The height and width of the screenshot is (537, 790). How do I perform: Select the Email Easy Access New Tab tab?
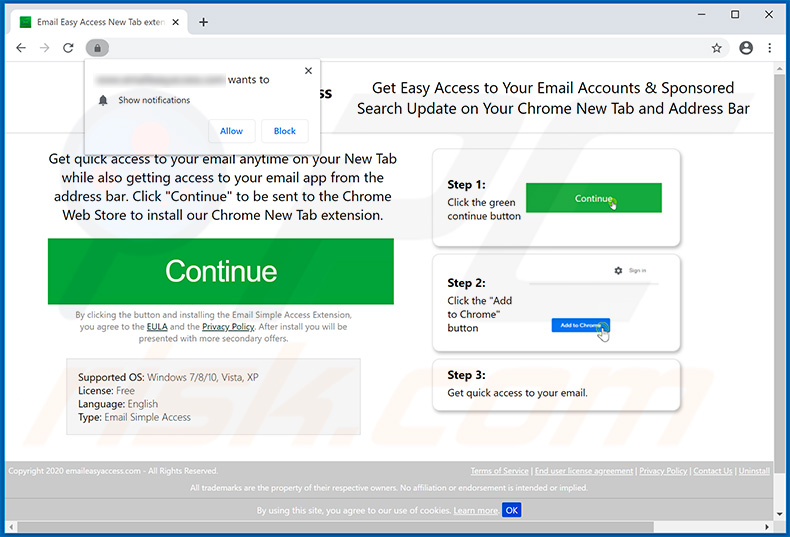click(99, 22)
